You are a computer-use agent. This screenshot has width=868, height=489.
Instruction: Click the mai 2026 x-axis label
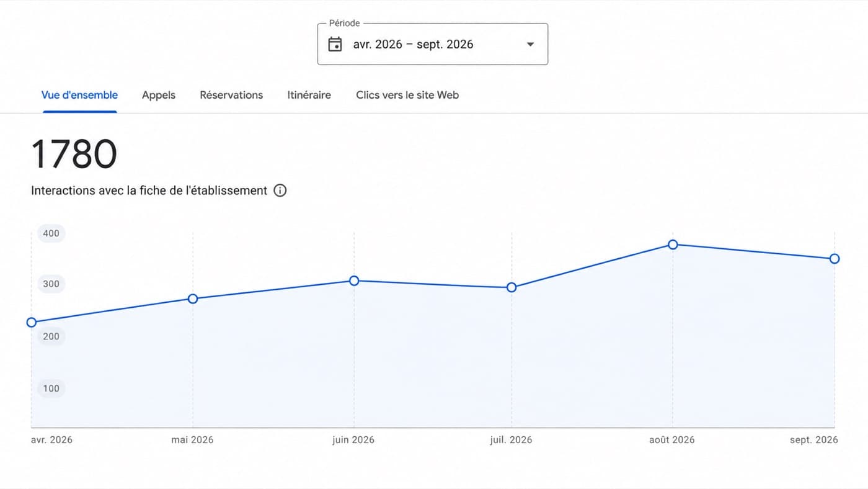click(192, 440)
